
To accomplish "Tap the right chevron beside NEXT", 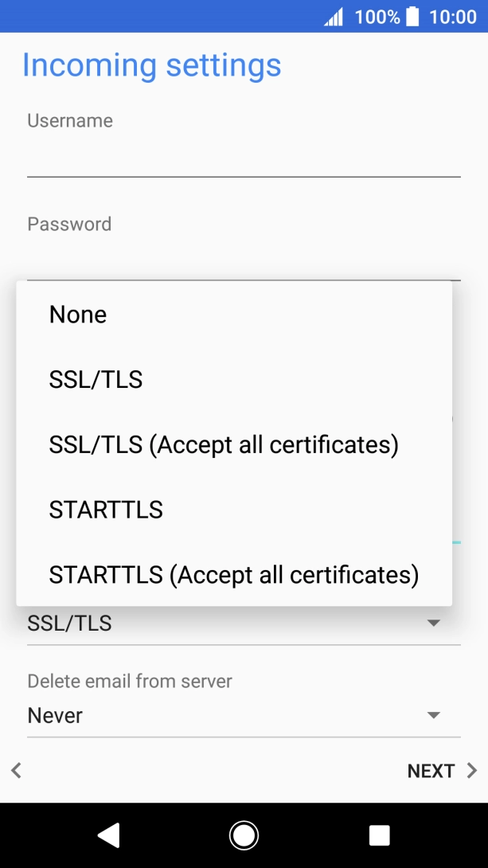I will pyautogui.click(x=471, y=770).
